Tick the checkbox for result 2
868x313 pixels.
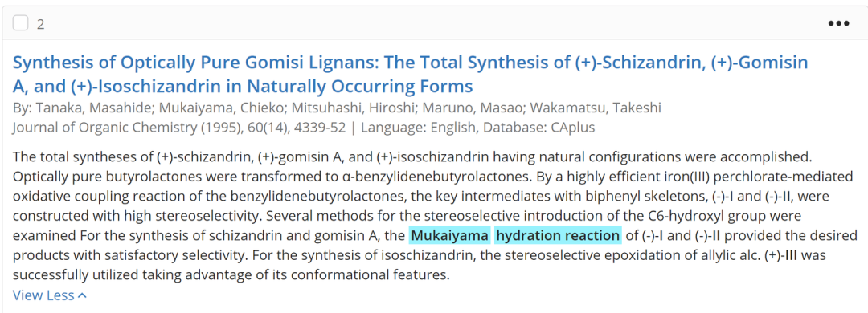pos(20,23)
